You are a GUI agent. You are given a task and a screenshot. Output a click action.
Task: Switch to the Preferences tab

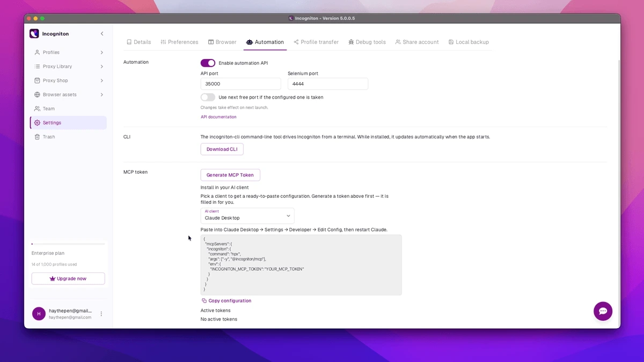[x=180, y=42]
